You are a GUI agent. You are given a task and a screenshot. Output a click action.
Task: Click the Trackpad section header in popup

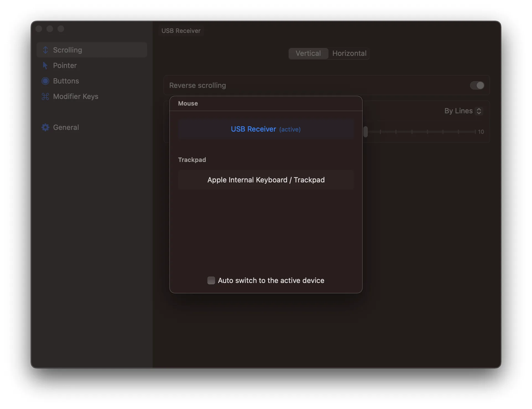tap(192, 160)
